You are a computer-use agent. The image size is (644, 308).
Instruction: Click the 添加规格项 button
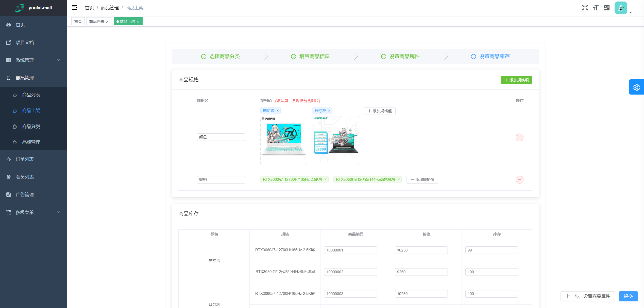point(516,80)
